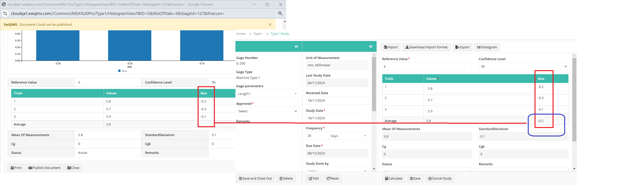644x185 pixels.
Task: Click 'Active' status value in histogram view
Action: coord(83,153)
